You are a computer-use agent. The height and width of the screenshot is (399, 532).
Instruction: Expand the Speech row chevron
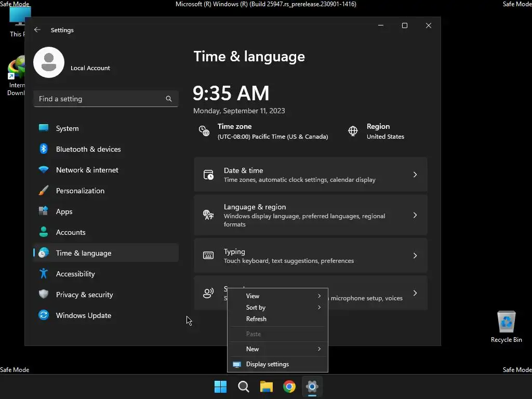pos(415,293)
